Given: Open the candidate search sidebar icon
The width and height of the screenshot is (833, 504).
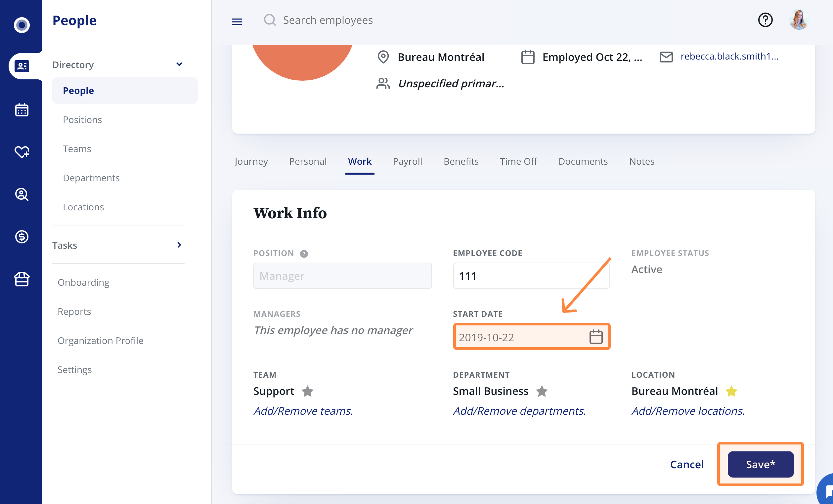Looking at the screenshot, I should click(x=22, y=194).
